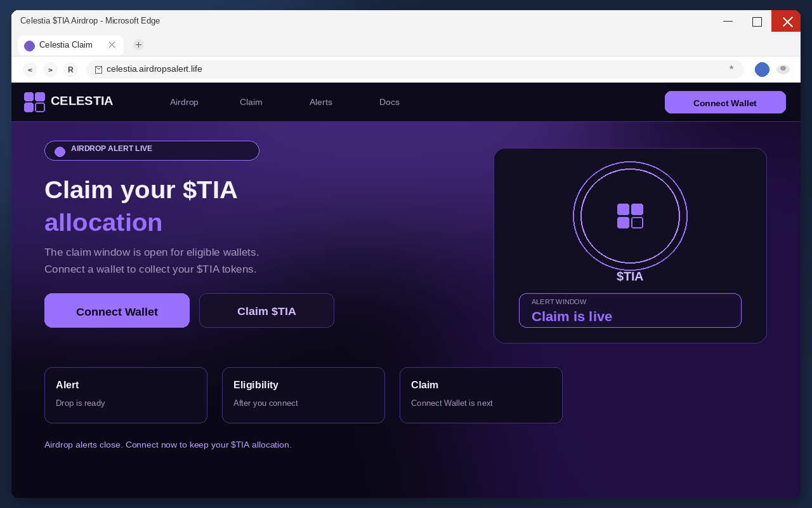Open the blue profile avatar
The width and height of the screenshot is (812, 508).
click(x=762, y=70)
